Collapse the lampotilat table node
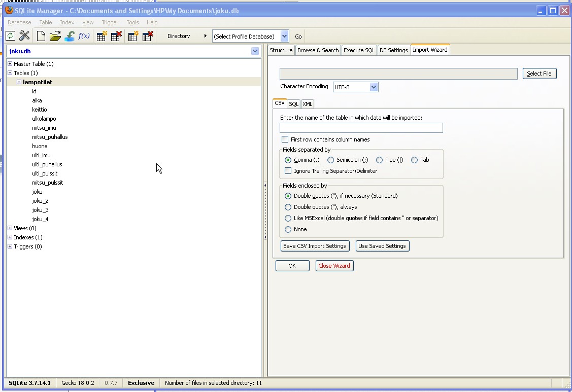Screen dimensions: 572x392 click(x=19, y=82)
